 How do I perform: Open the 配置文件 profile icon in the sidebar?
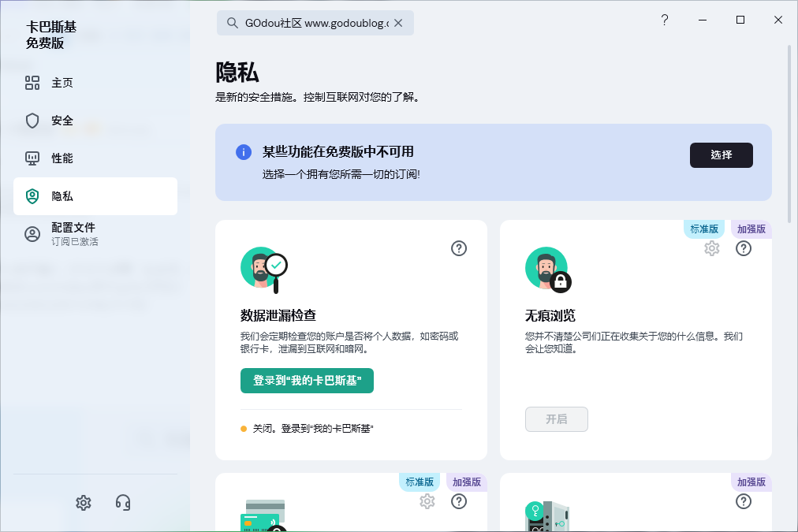pos(33,233)
